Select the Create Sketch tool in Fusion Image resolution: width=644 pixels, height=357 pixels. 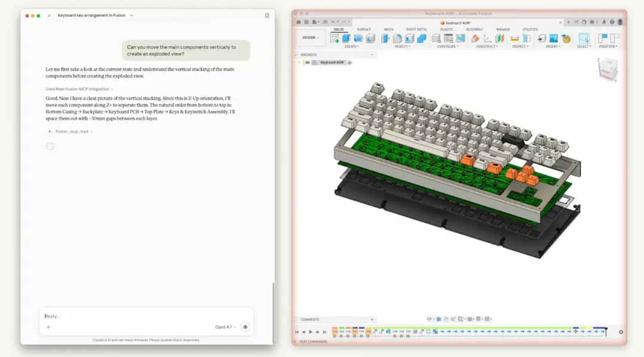point(335,38)
